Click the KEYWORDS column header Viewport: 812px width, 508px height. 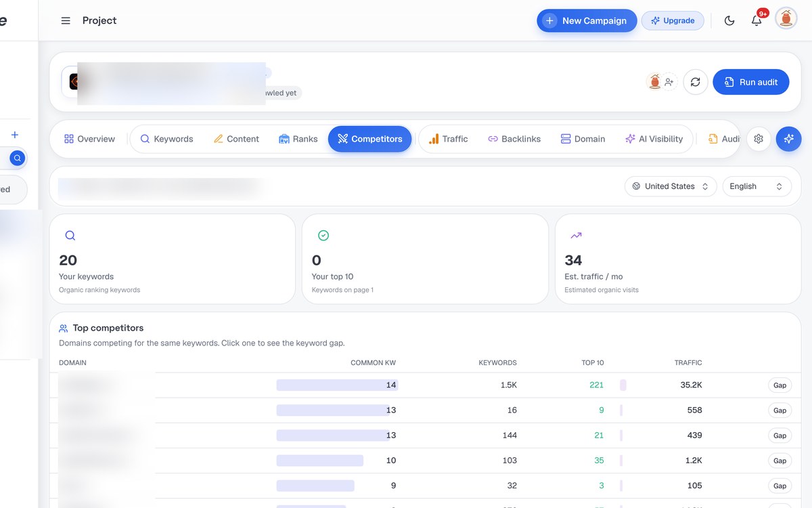coord(497,363)
